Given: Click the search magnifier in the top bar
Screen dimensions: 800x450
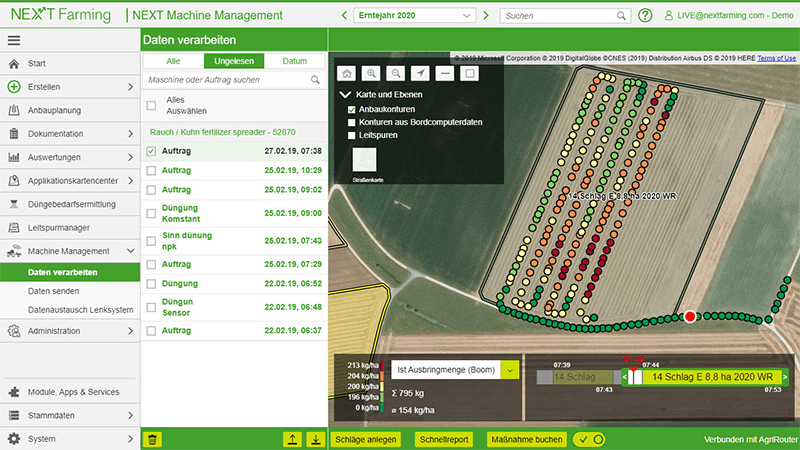Looking at the screenshot, I should coord(621,16).
